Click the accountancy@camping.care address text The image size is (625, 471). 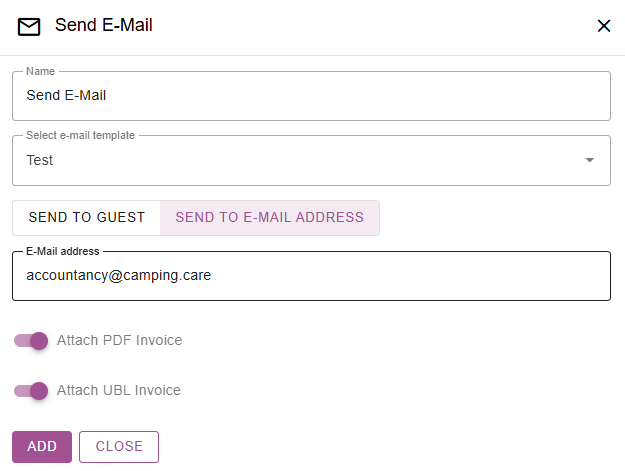tap(119, 276)
